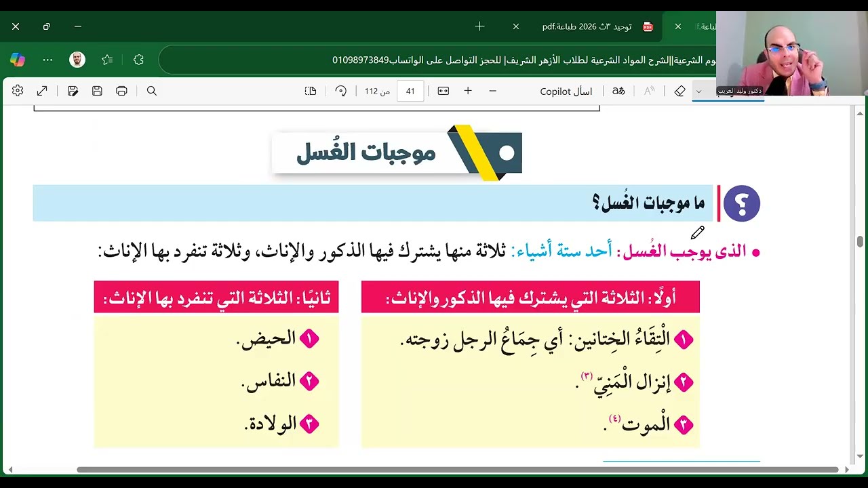Close the توحيد ٣ث 2026 pdf tab
Screen dimensions: 868x488
[x=516, y=26]
